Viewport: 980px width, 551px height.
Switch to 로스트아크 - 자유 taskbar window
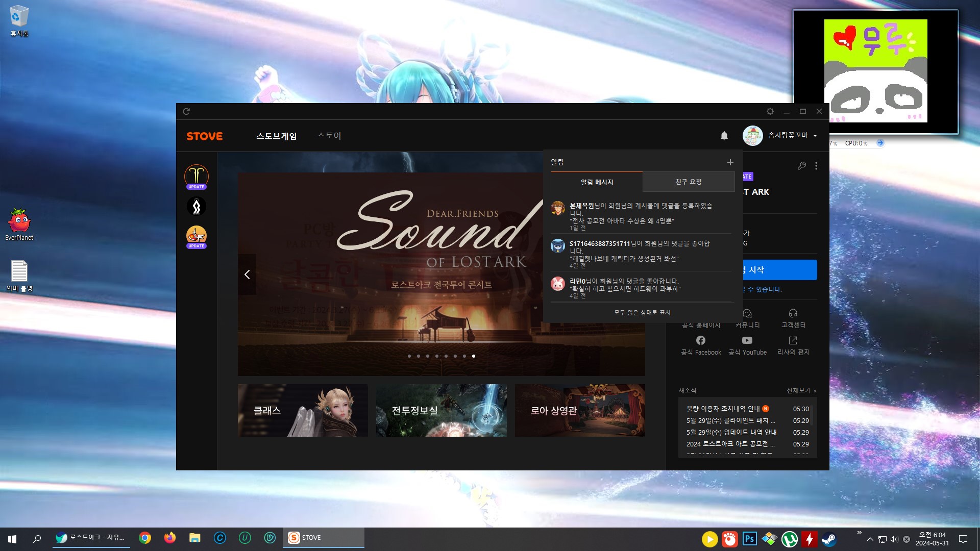click(91, 538)
